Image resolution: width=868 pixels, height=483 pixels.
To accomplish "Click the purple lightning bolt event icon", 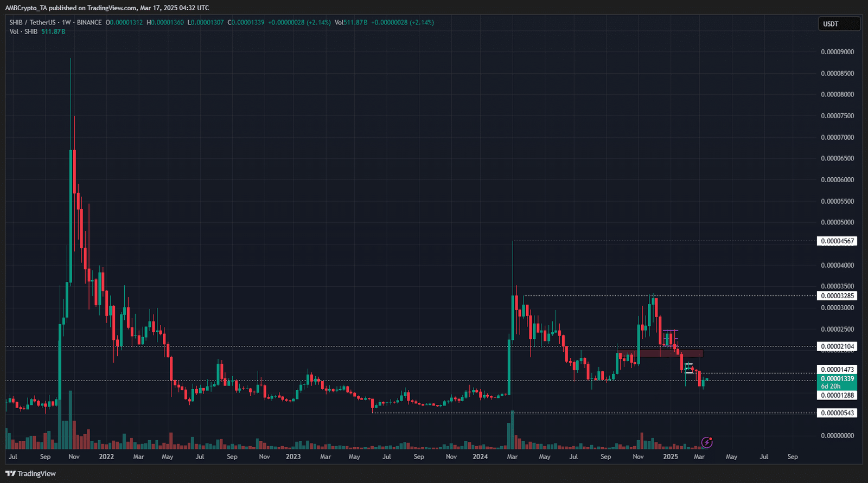I will (706, 442).
